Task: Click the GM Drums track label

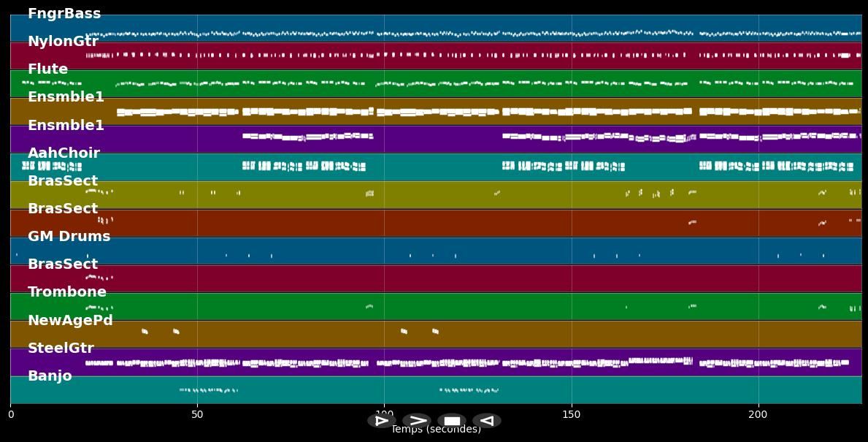Action: point(69,237)
